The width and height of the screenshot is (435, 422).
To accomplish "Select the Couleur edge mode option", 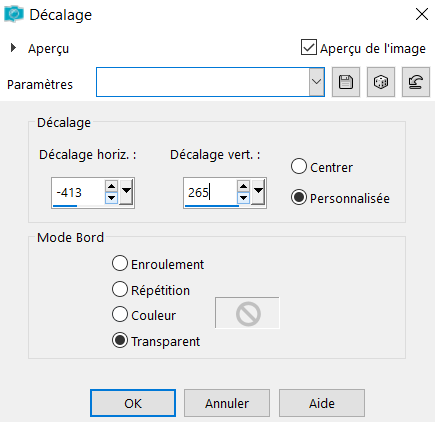I will coord(120,314).
